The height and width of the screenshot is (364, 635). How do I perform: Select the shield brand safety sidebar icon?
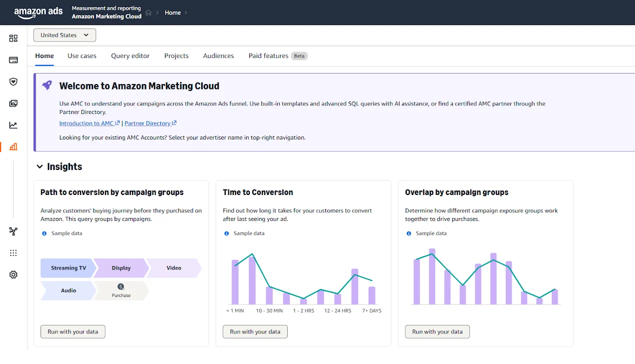[13, 81]
